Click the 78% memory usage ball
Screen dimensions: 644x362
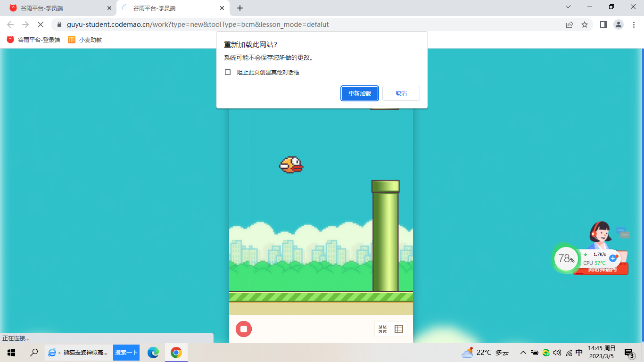(x=566, y=258)
